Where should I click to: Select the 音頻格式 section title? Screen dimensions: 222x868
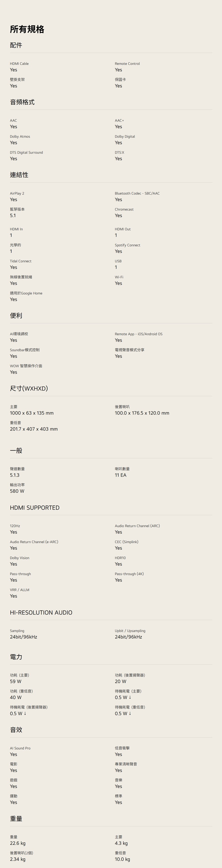click(x=22, y=102)
